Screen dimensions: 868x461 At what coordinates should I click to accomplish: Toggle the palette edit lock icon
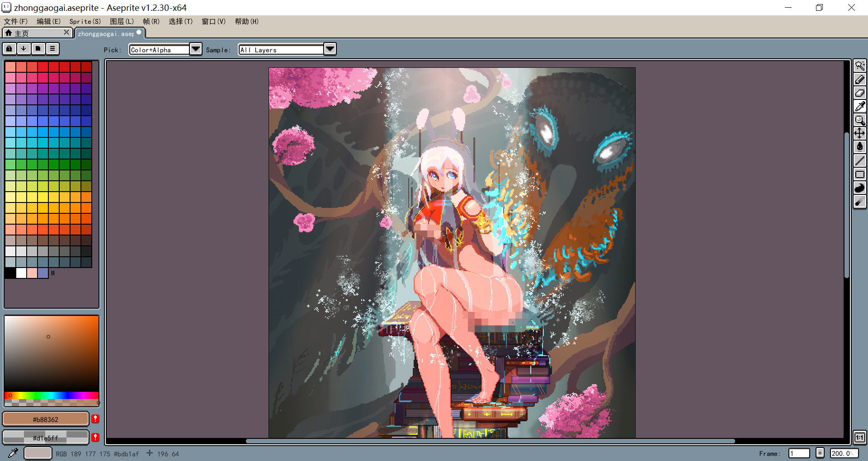coord(9,48)
